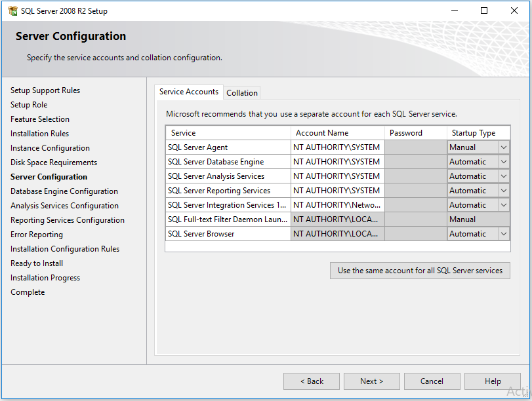The height and width of the screenshot is (401, 532).
Task: Click Manual startup type for Full-text Filter Daemon
Action: (478, 220)
